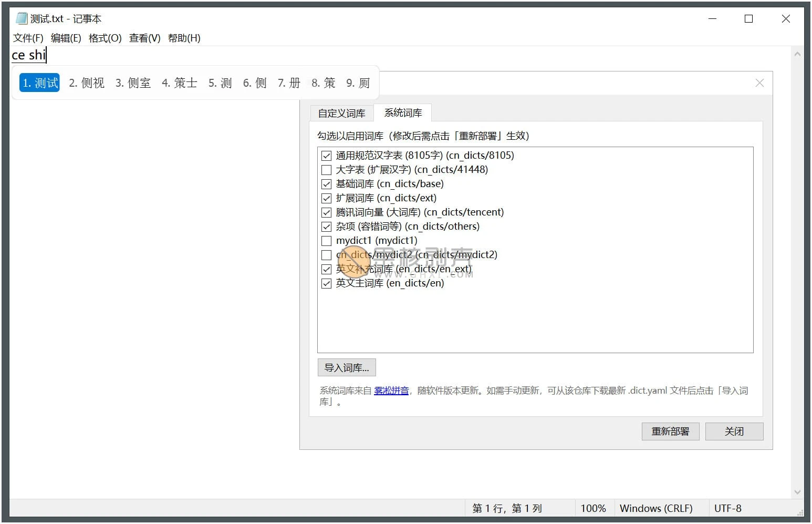The image size is (812, 524).
Task: Close the dictionary settings dialog with X
Action: (759, 83)
